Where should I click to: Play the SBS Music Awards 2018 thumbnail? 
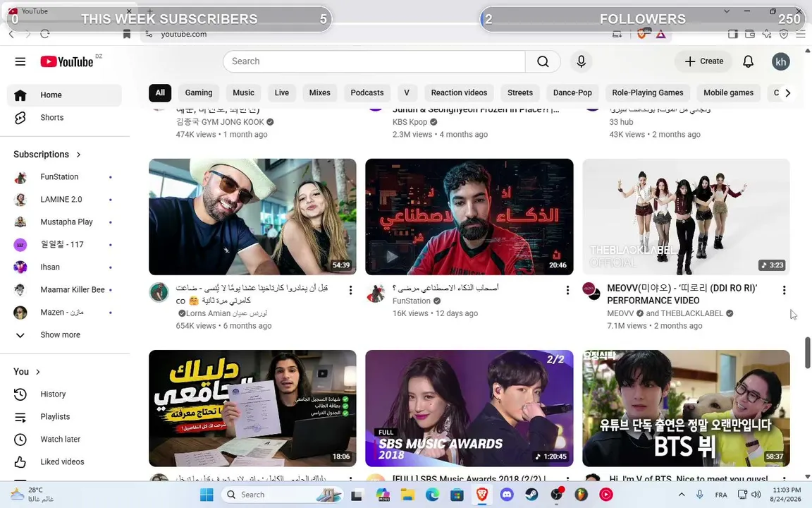[469, 409]
